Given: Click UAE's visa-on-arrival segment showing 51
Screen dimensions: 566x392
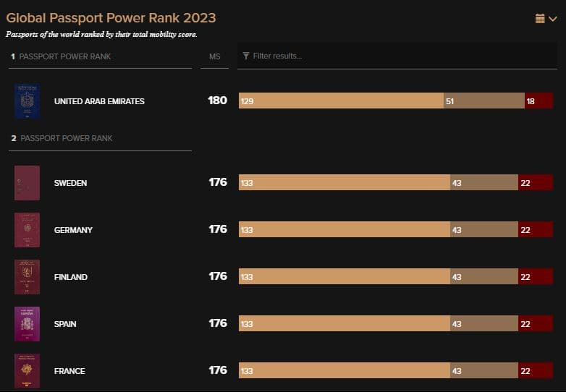Looking at the screenshot, I should (x=484, y=101).
